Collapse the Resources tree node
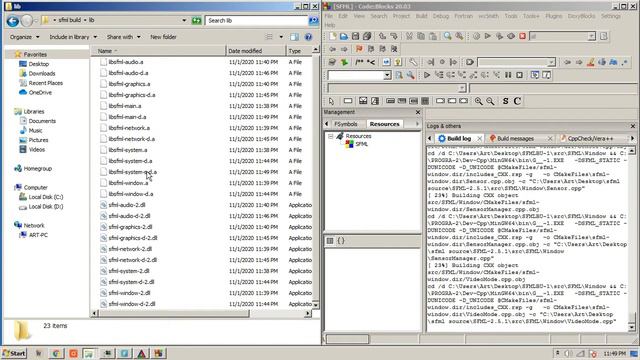Viewport: 640px width, 360px height. (x=331, y=136)
